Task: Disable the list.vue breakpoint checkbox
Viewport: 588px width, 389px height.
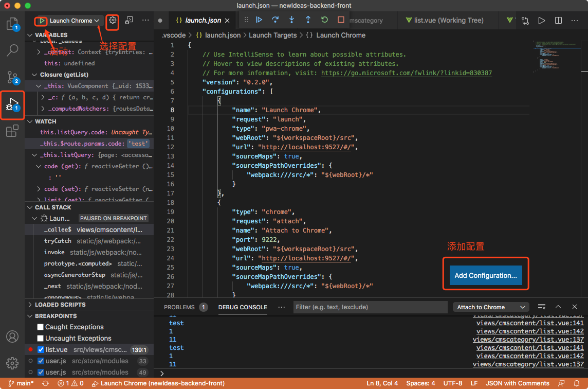Action: point(40,350)
